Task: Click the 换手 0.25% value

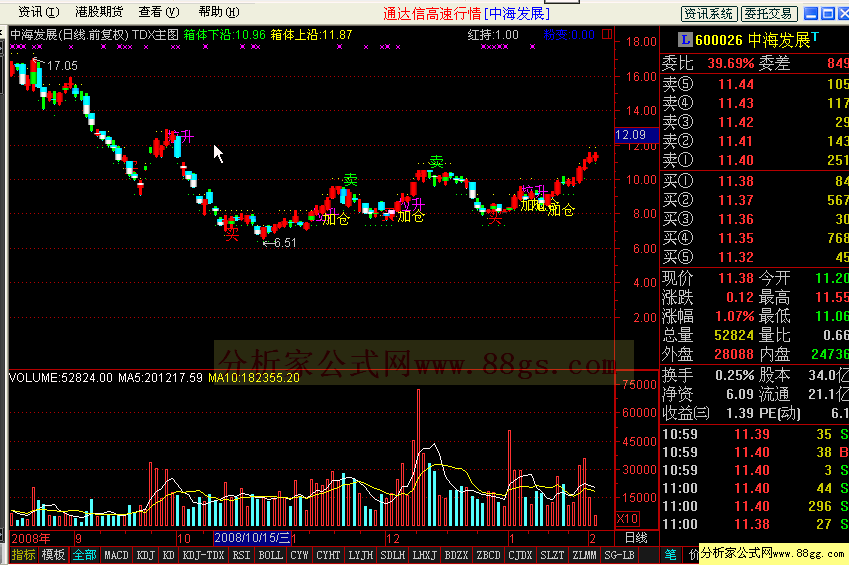Action: coord(734,375)
